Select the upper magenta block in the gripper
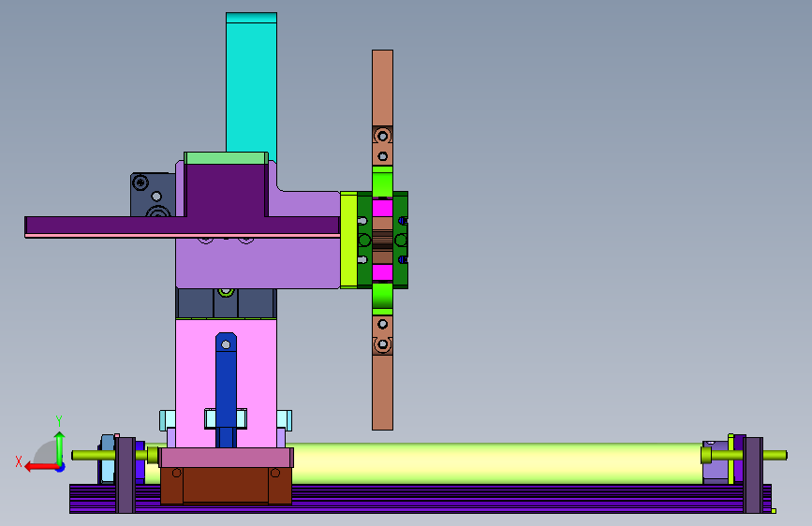Screen dimensions: 812x526 [382, 208]
